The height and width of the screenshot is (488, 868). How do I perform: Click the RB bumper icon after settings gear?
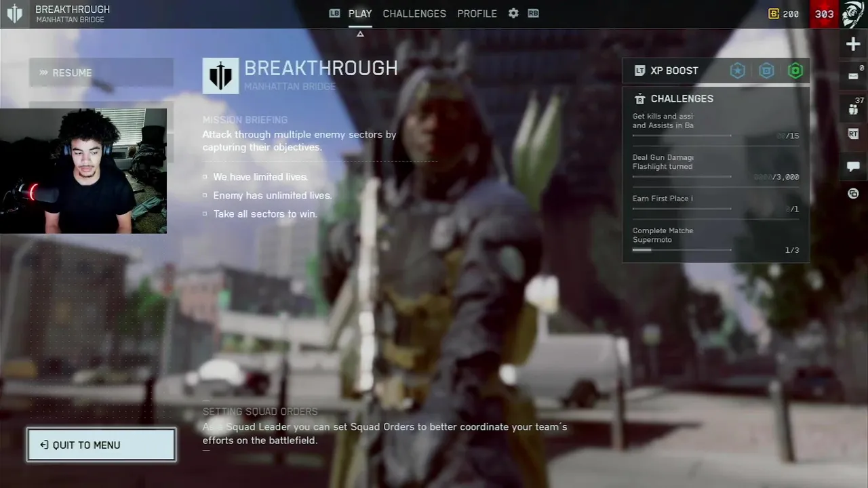pos(533,13)
